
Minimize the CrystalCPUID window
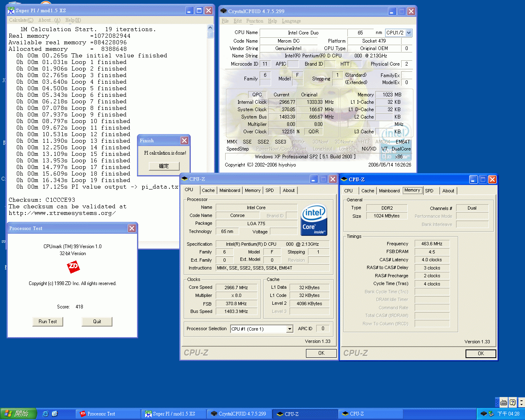click(x=392, y=11)
